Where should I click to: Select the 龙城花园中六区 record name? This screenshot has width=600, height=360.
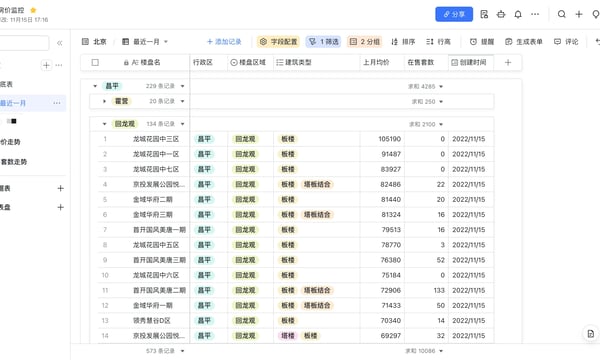pyautogui.click(x=156, y=275)
